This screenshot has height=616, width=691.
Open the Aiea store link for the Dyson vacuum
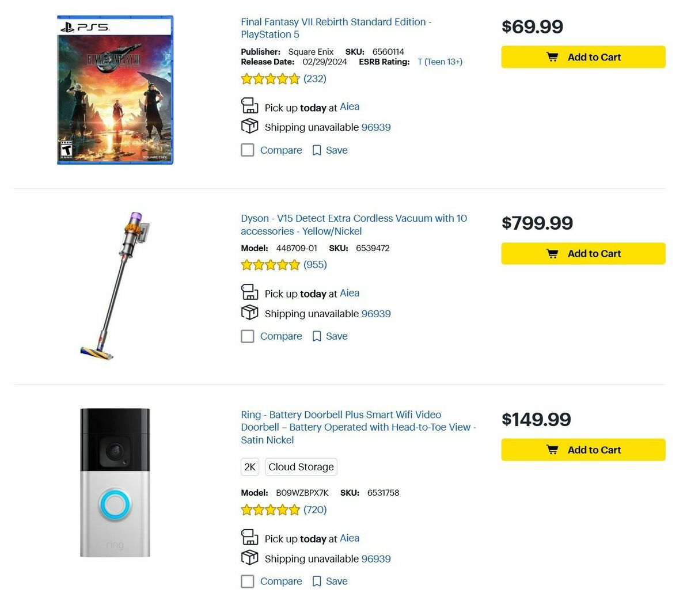click(x=350, y=293)
